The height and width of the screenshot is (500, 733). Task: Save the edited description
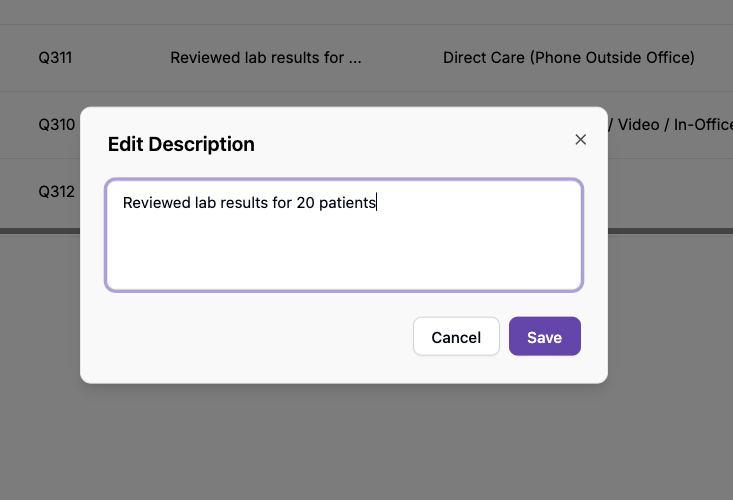point(544,337)
